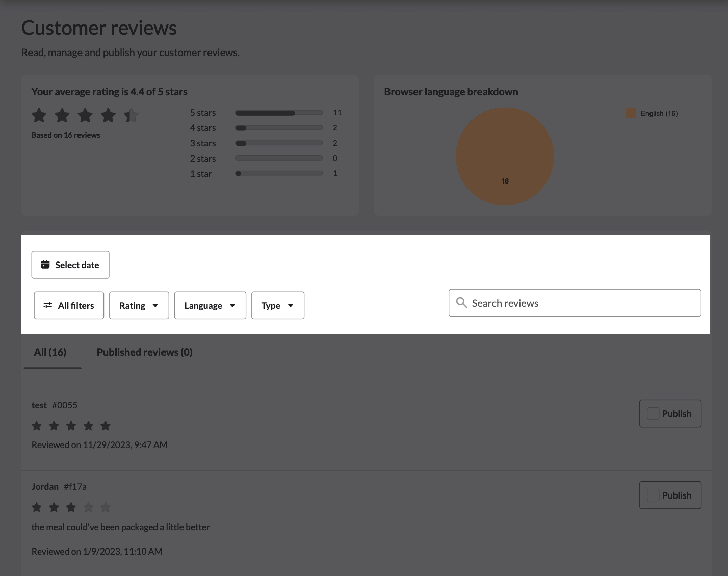Click the magnifying glass search icon
The image size is (728, 576).
461,303
